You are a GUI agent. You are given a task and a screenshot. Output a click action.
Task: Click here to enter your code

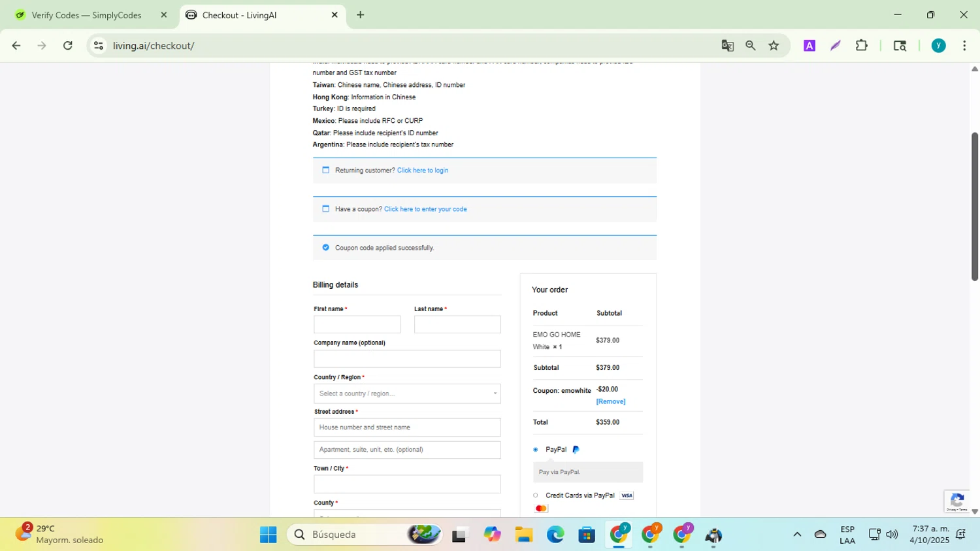pyautogui.click(x=425, y=209)
